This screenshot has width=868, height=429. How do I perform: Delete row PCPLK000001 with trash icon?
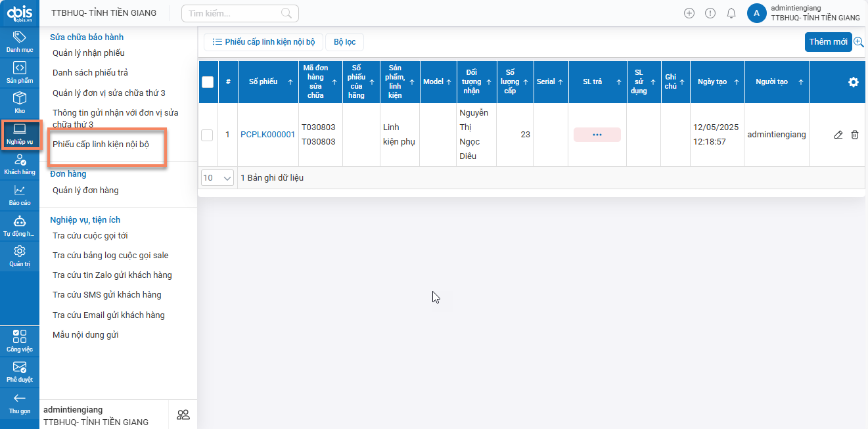(x=855, y=135)
